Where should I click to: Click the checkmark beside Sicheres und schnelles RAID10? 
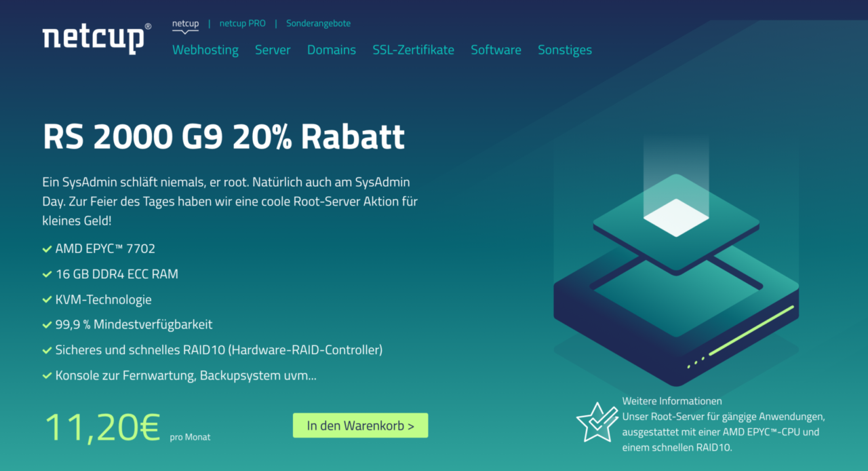pyautogui.click(x=47, y=351)
